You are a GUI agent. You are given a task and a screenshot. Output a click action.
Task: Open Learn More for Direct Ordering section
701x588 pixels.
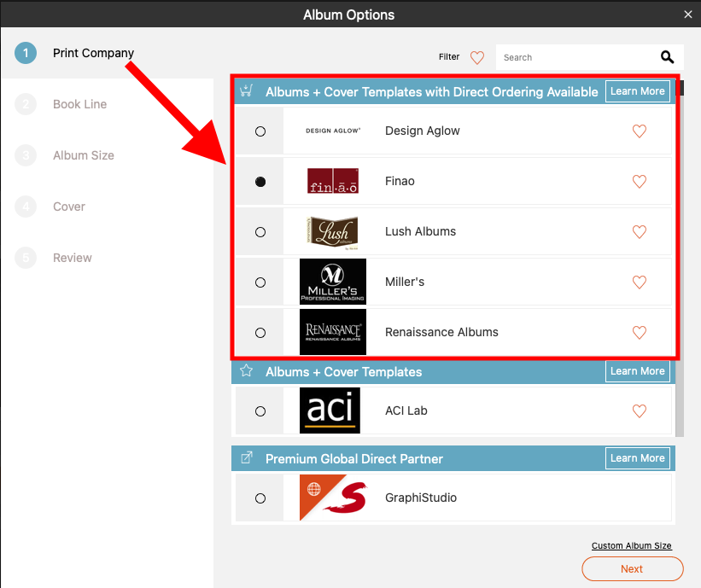click(638, 91)
